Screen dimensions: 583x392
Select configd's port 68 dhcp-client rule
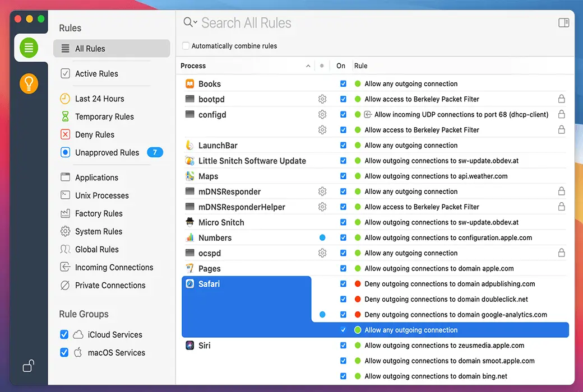461,114
